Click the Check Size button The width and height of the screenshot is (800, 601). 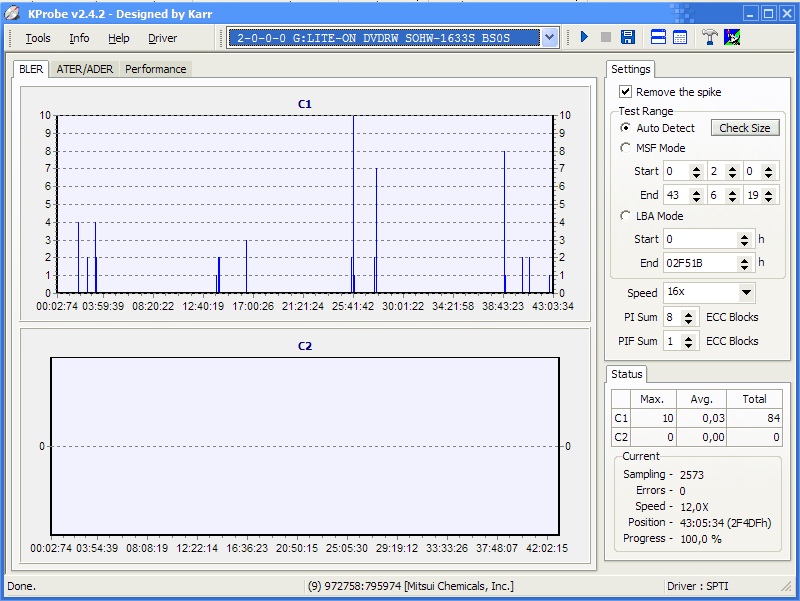[x=743, y=128]
